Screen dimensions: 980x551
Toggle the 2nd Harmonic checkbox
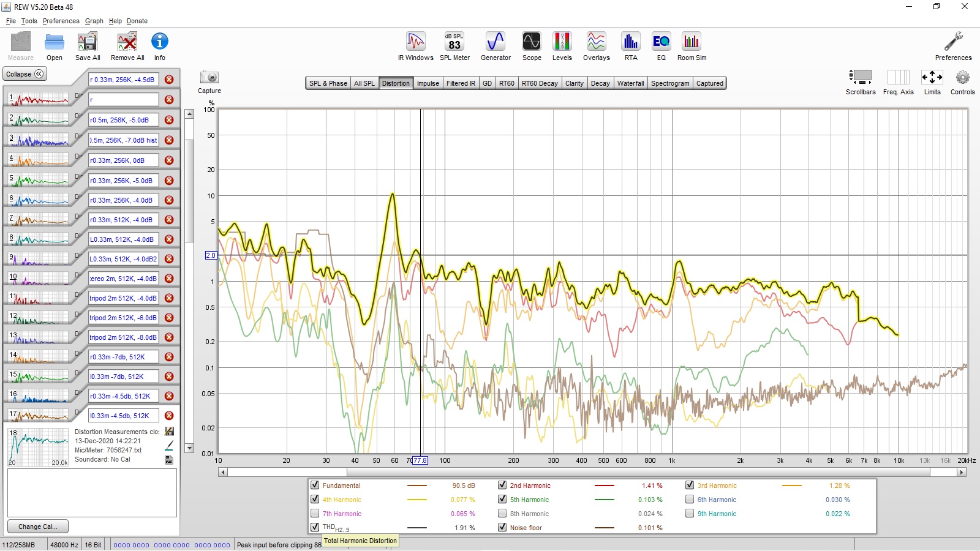(502, 485)
